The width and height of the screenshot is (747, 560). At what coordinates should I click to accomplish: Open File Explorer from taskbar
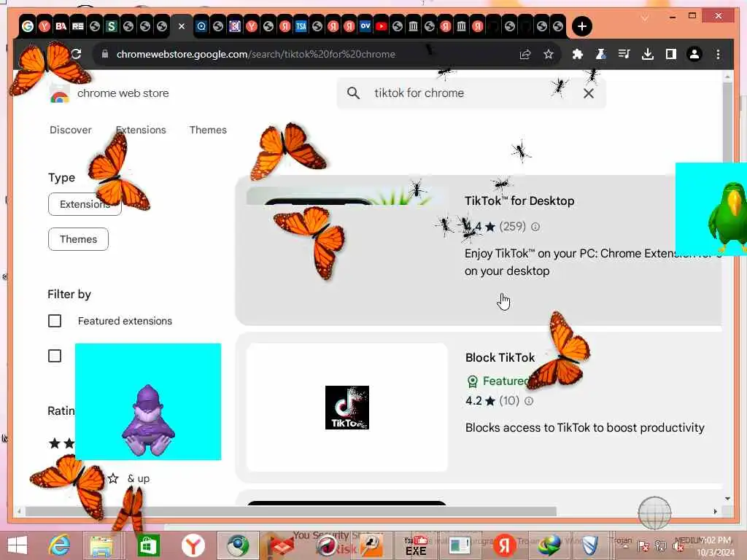(x=101, y=546)
